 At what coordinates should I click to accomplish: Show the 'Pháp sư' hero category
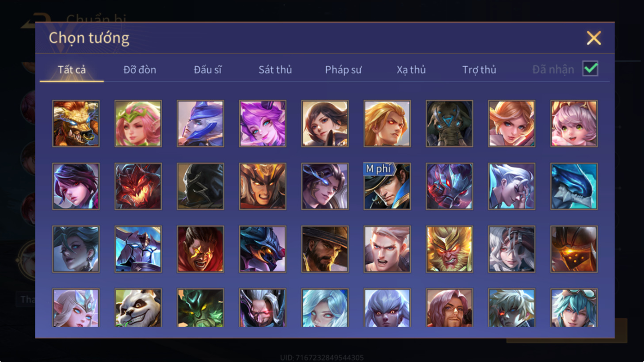pyautogui.click(x=343, y=69)
